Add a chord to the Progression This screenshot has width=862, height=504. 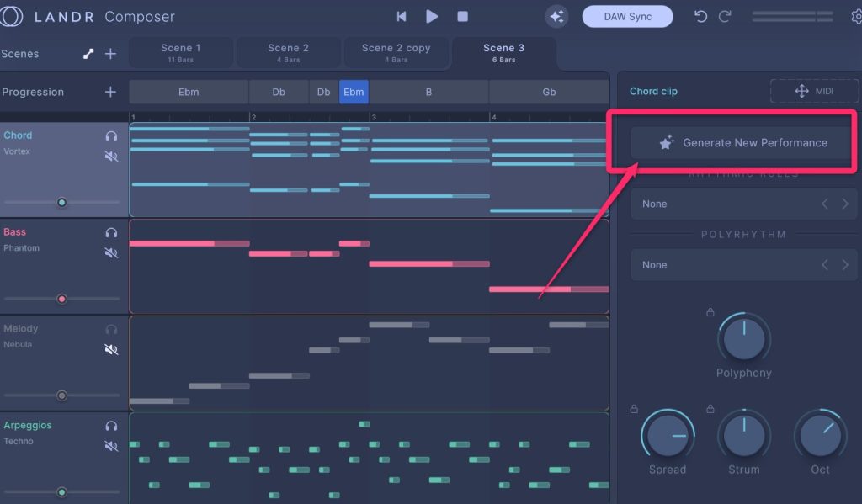(110, 92)
